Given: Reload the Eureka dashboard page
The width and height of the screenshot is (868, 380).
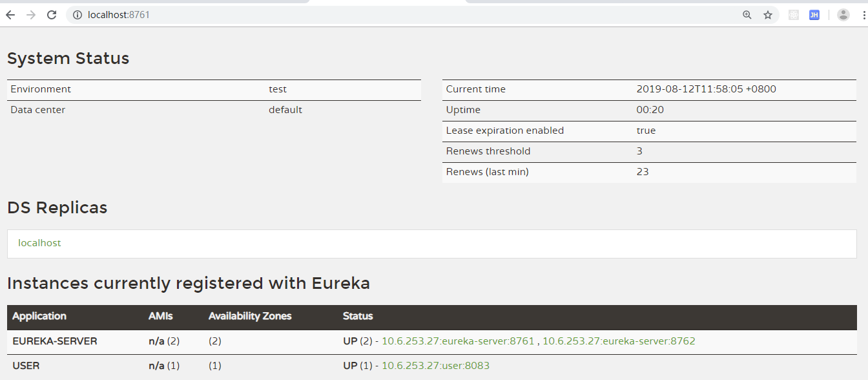Looking at the screenshot, I should point(52,15).
